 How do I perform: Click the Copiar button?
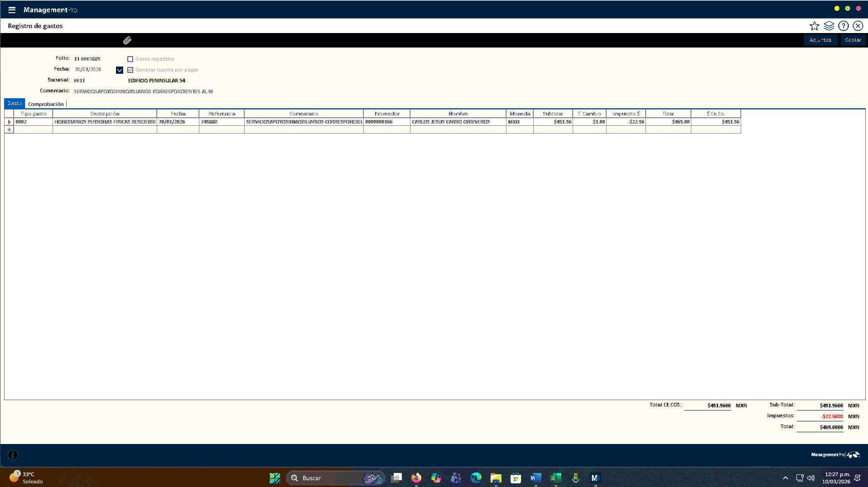tap(853, 40)
